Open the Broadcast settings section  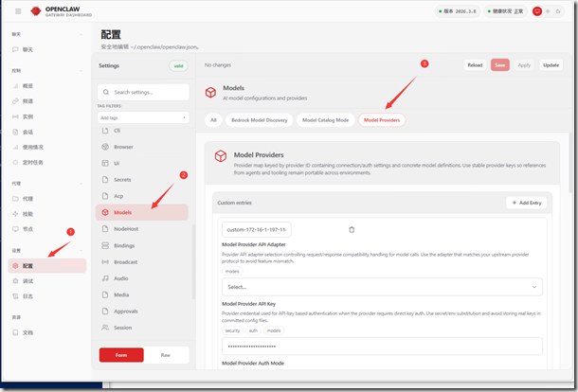tap(126, 261)
